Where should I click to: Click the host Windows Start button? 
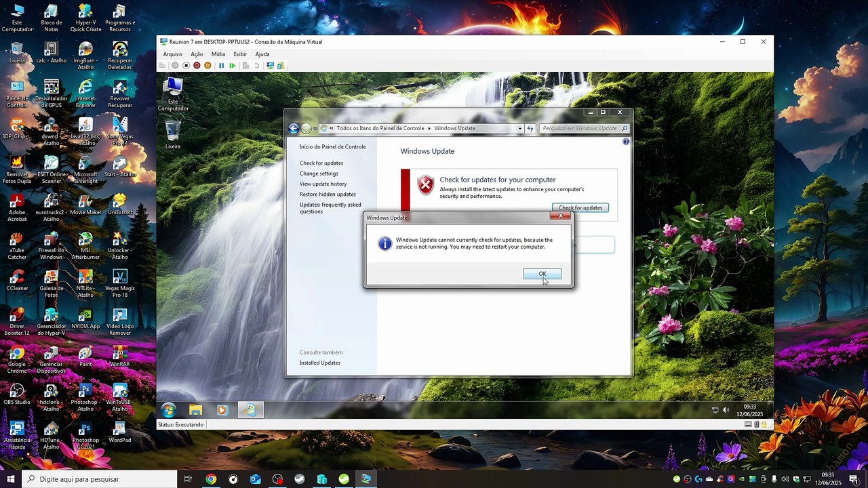point(11,479)
